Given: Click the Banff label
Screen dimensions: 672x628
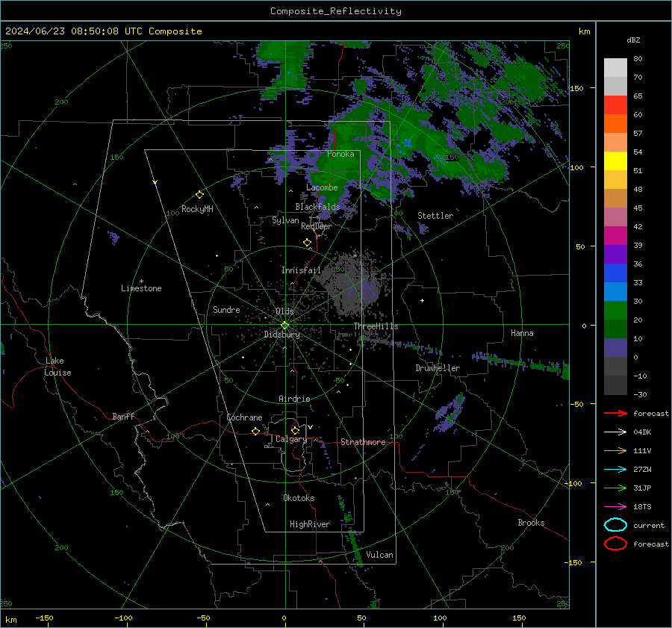Looking at the screenshot, I should tap(123, 416).
